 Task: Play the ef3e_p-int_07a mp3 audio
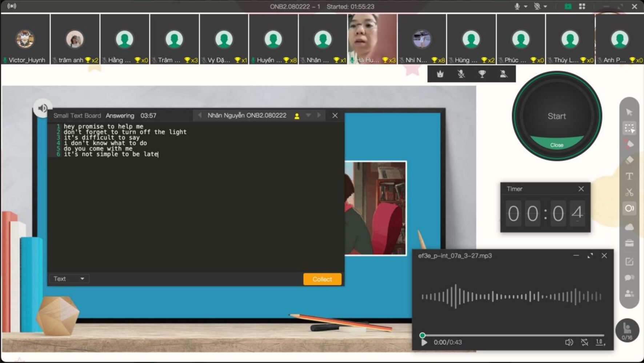424,342
